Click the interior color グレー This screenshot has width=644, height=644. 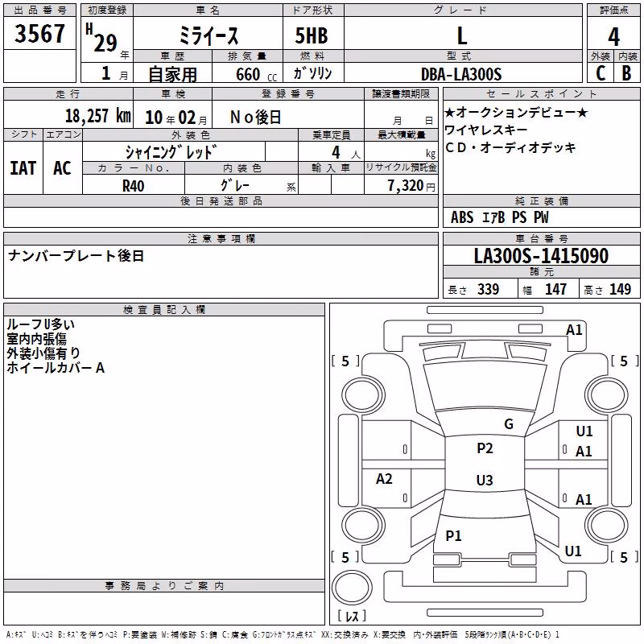click(235, 185)
